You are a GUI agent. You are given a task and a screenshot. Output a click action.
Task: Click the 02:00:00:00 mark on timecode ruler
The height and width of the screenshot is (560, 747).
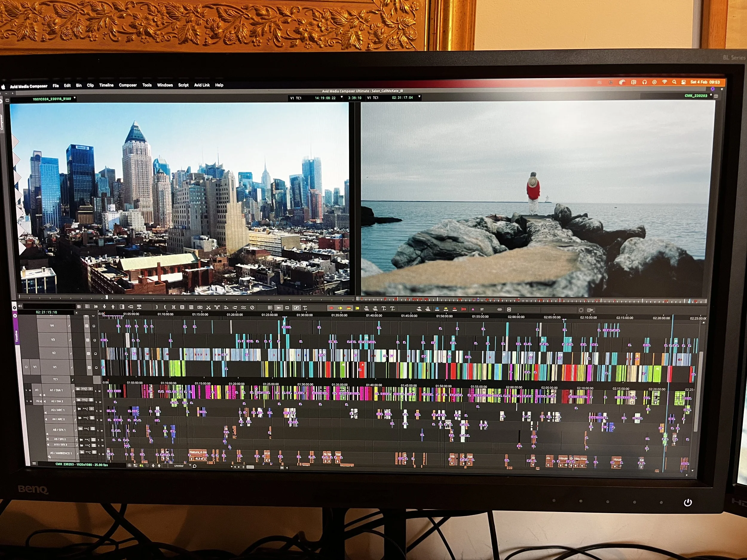tap(516, 317)
